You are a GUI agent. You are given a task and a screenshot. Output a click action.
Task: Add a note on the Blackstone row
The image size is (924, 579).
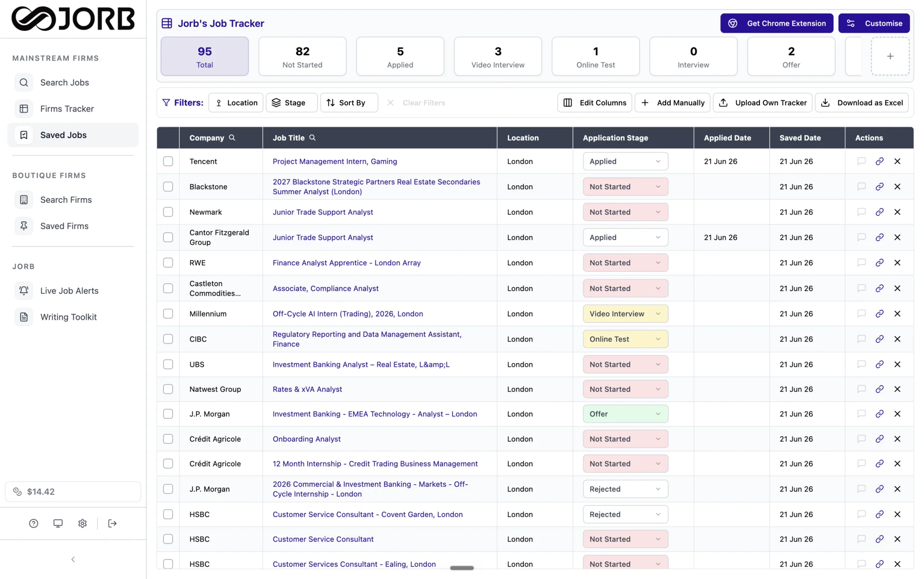pyautogui.click(x=861, y=187)
